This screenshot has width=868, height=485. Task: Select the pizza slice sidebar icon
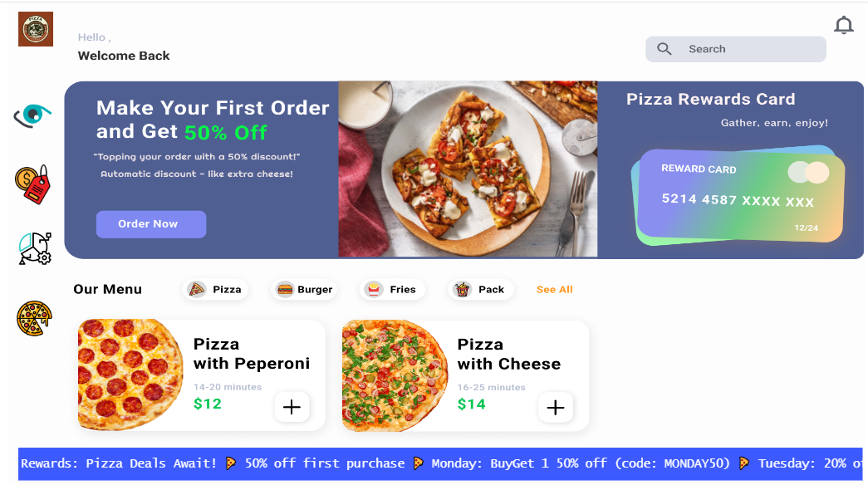34,318
